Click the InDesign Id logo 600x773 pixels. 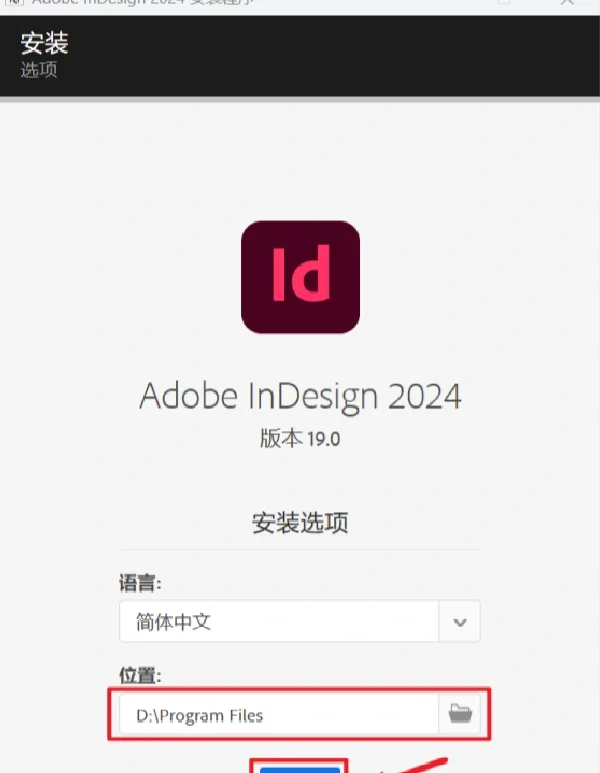coord(300,277)
